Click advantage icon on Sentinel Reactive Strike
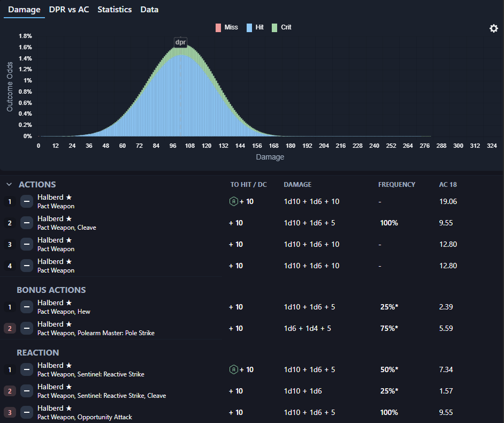This screenshot has width=504, height=423. pyautogui.click(x=233, y=369)
